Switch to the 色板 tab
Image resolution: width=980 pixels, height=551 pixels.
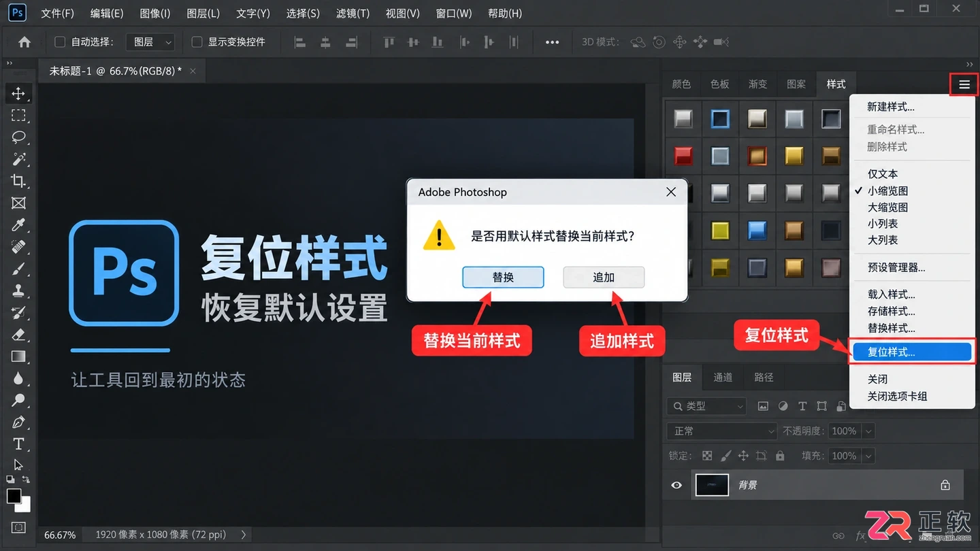click(x=720, y=84)
